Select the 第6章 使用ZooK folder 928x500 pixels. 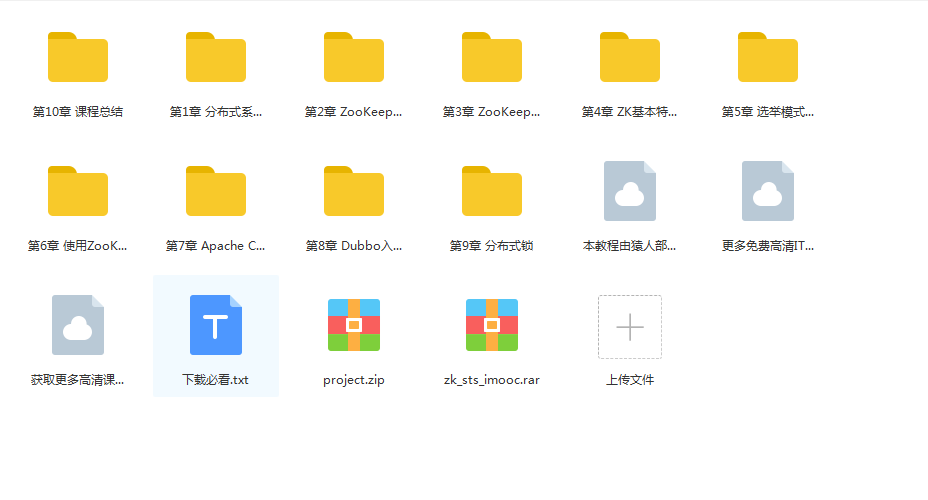pyautogui.click(x=78, y=192)
